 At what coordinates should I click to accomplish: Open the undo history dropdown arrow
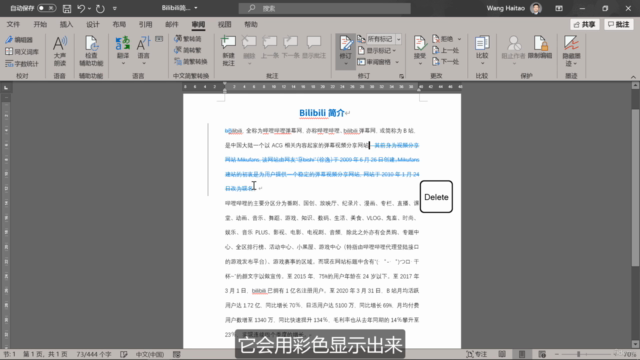89,8
